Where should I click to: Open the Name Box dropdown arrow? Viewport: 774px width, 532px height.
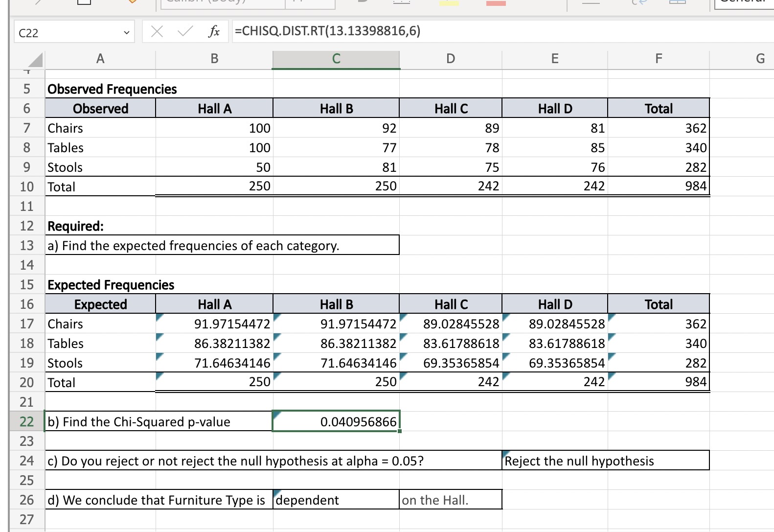(x=127, y=33)
